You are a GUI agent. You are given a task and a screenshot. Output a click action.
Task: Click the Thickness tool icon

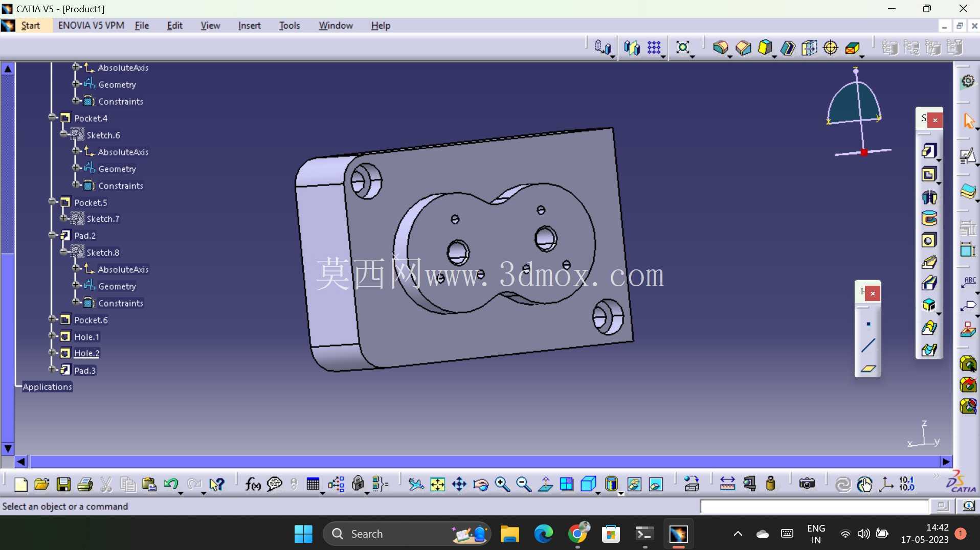coord(809,48)
